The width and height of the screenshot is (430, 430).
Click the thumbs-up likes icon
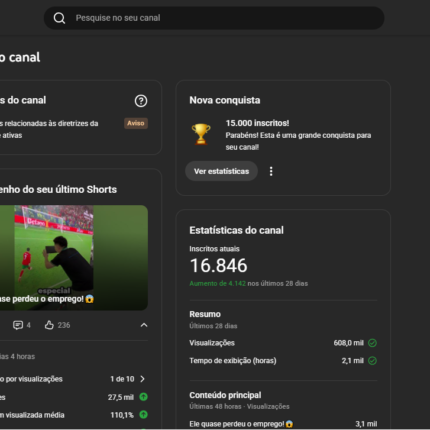(x=49, y=325)
